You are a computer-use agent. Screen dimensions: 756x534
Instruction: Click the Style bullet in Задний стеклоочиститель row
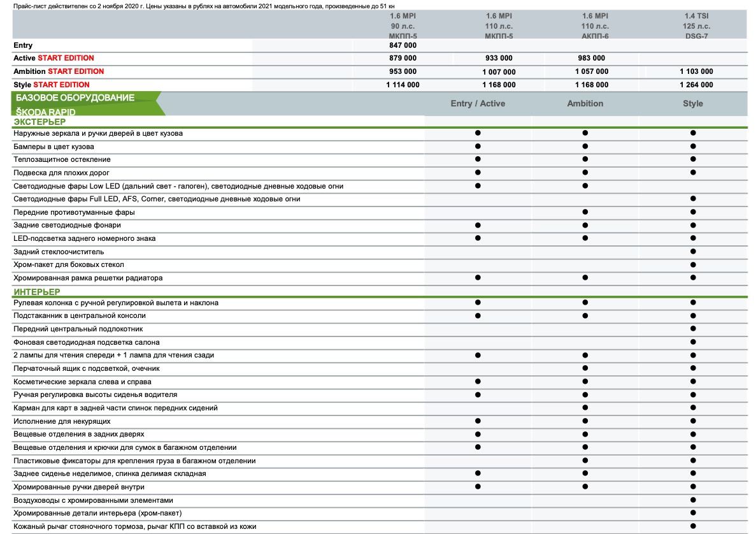(693, 251)
